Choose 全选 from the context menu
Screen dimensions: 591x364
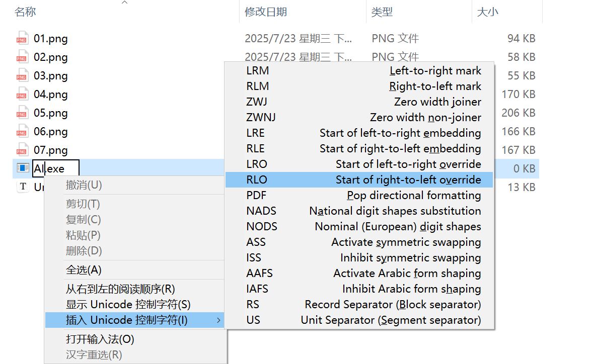pos(84,270)
